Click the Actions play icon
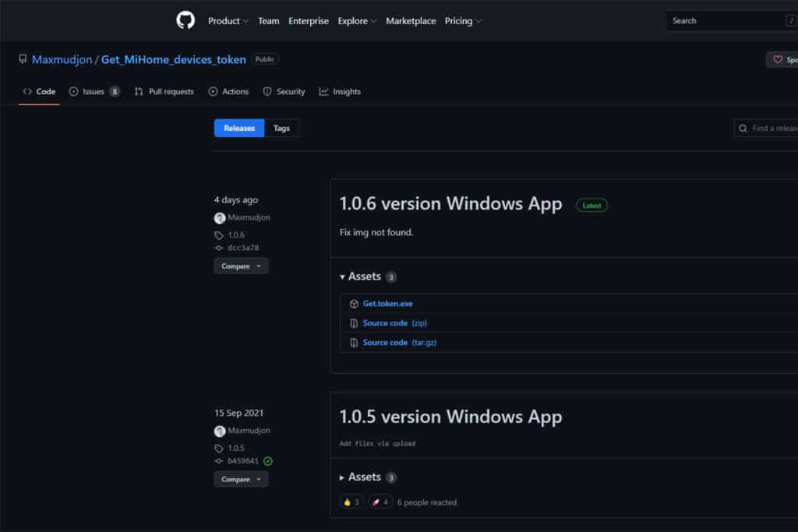The width and height of the screenshot is (798, 532). [213, 92]
